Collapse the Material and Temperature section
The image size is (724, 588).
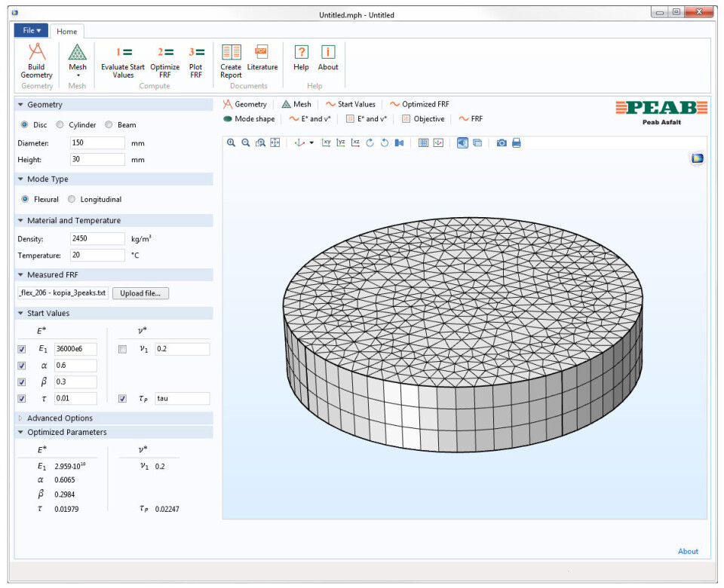pos(20,221)
